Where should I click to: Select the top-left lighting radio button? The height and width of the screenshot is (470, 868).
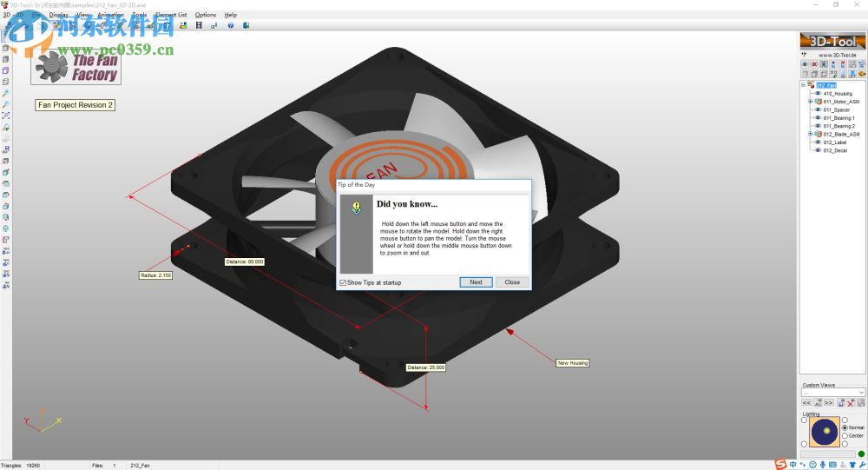point(804,420)
